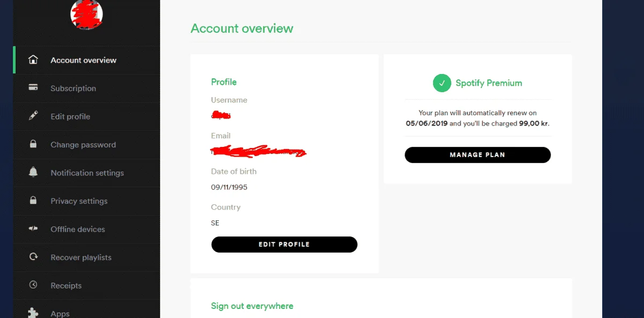Click the Offline devices arrows icon
644x318 pixels.
coord(33,229)
